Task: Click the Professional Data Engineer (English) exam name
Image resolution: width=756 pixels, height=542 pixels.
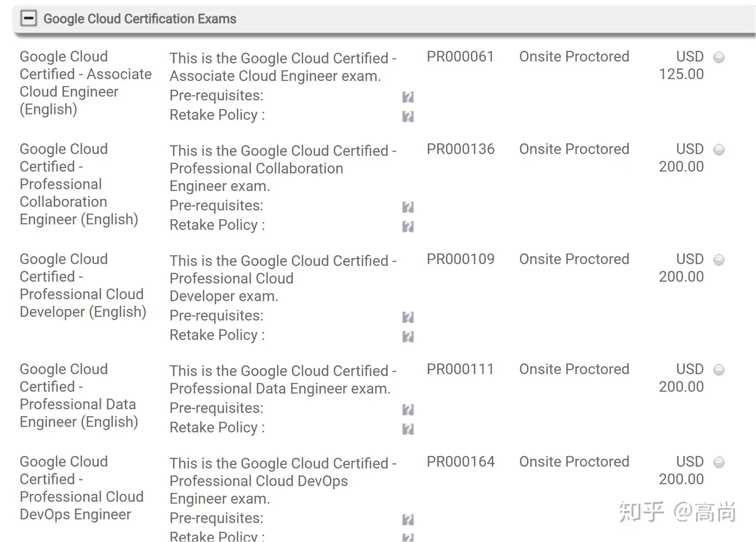Action: click(x=79, y=396)
